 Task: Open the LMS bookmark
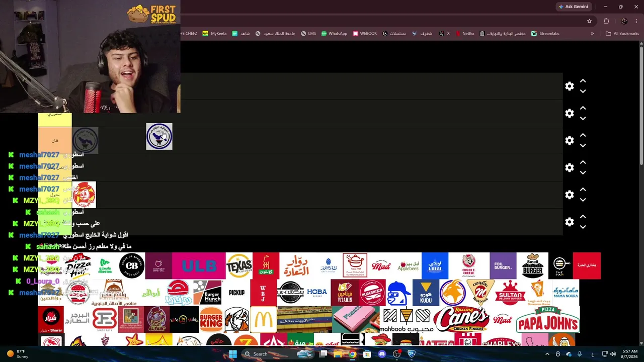click(308, 34)
